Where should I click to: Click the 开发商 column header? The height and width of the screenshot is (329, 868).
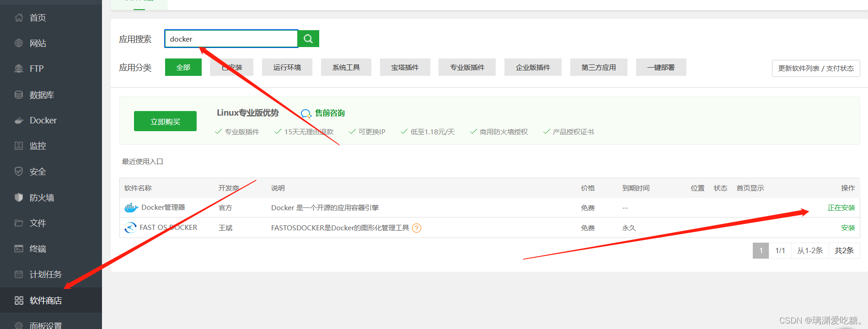229,188
